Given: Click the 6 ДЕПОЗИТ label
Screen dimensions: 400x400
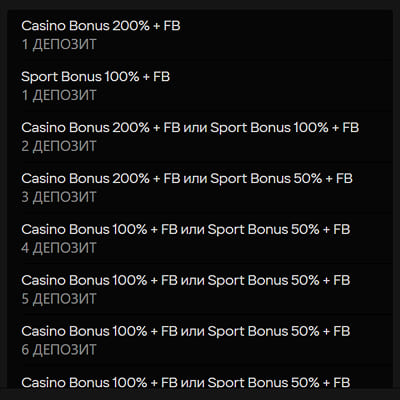Looking at the screenshot, I should [x=59, y=350].
